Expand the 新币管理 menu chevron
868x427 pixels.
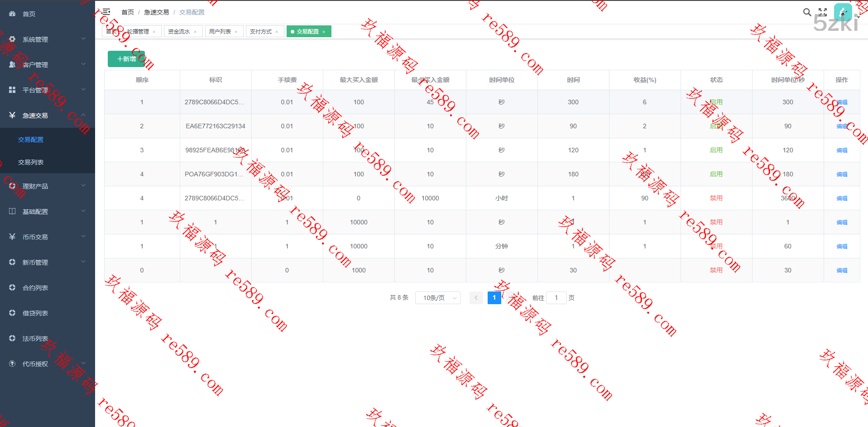tap(83, 262)
